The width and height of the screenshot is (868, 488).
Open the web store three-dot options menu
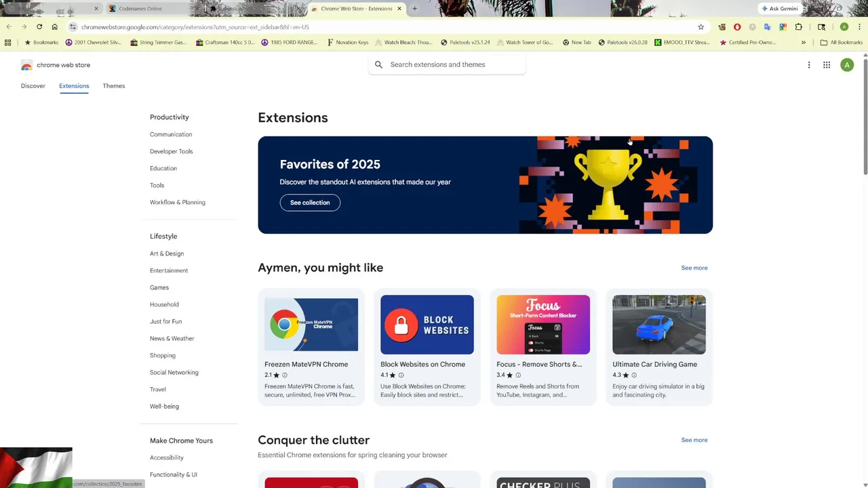pos(809,65)
